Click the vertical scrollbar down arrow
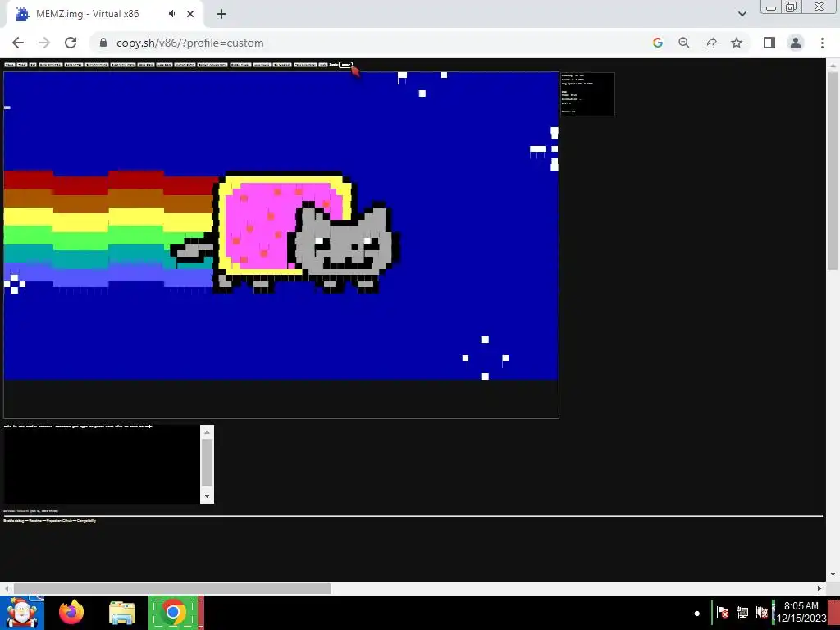 833,574
